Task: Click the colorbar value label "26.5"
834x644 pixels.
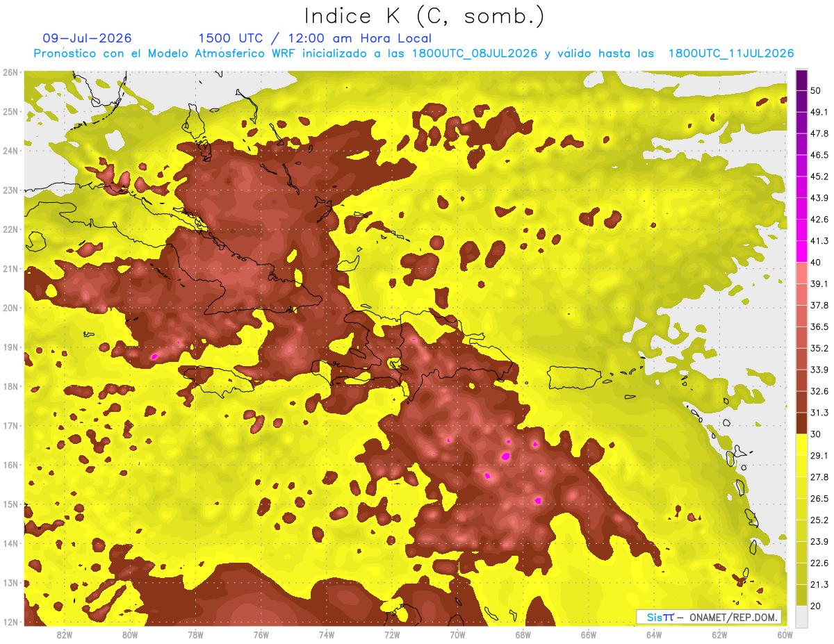Action: (819, 499)
